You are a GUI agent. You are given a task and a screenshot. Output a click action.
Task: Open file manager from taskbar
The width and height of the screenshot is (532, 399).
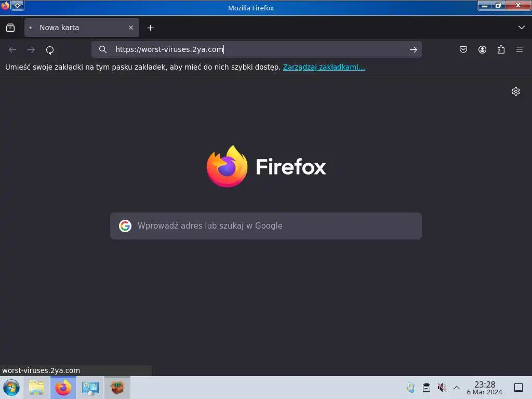pyautogui.click(x=36, y=388)
